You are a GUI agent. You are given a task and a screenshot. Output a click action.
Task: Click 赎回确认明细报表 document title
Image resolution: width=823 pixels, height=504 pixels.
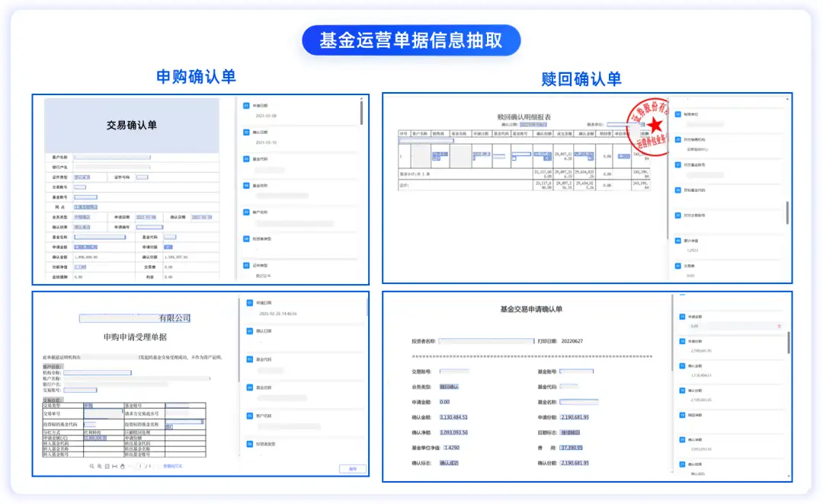(524, 117)
